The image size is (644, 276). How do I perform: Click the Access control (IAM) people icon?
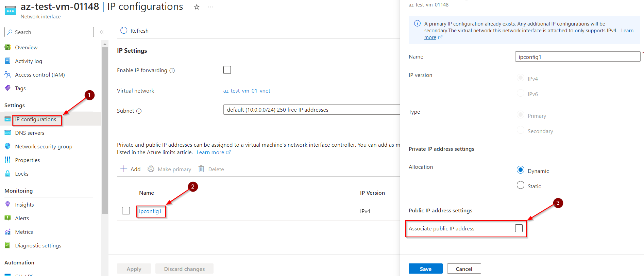click(x=7, y=75)
